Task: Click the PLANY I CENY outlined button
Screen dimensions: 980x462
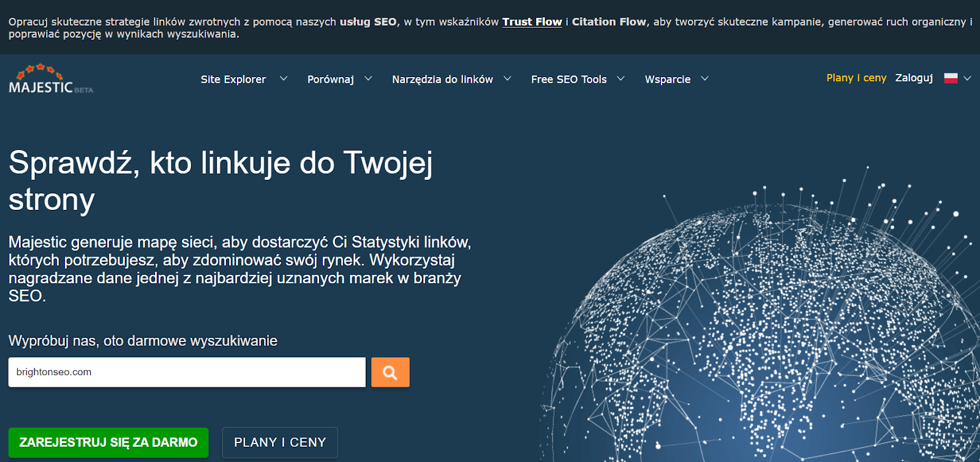Action: pos(280,442)
